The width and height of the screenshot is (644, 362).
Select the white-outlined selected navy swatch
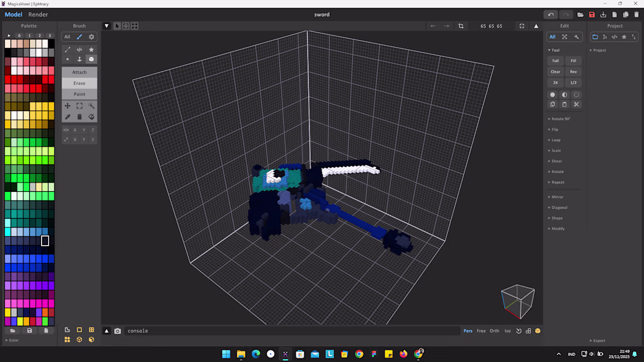[x=44, y=241]
